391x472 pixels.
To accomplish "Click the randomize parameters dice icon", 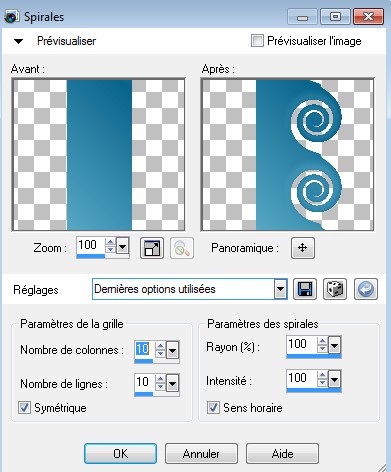I will pyautogui.click(x=335, y=289).
